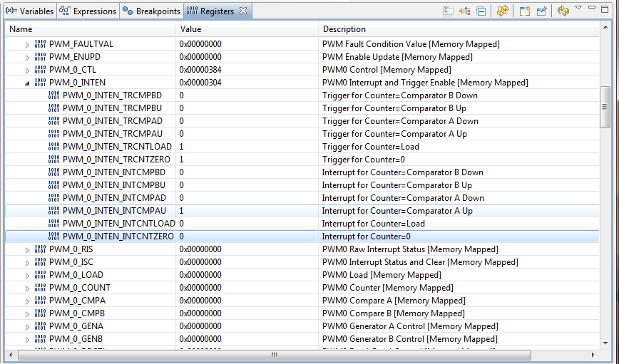Screen dimensions: 619x364
Task: Click the Collapse All toolbar icon
Action: pos(481,11)
